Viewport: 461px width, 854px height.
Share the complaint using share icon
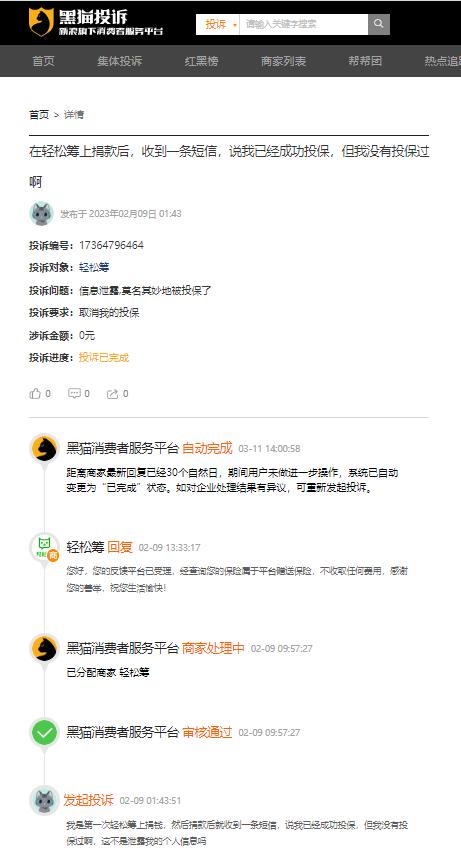(112, 393)
